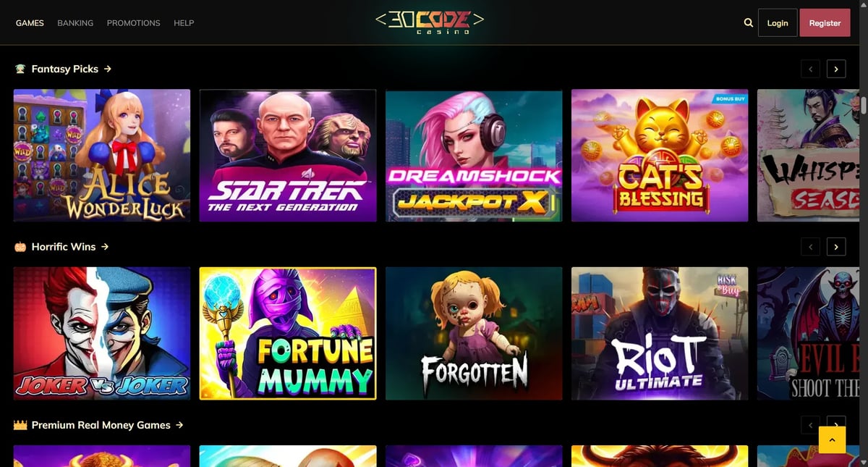Open the Horrific Wins section link
868x467 pixels.
(70, 247)
